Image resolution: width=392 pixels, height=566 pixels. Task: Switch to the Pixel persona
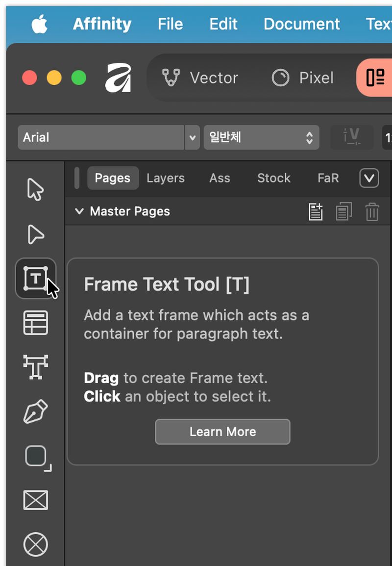(x=302, y=77)
